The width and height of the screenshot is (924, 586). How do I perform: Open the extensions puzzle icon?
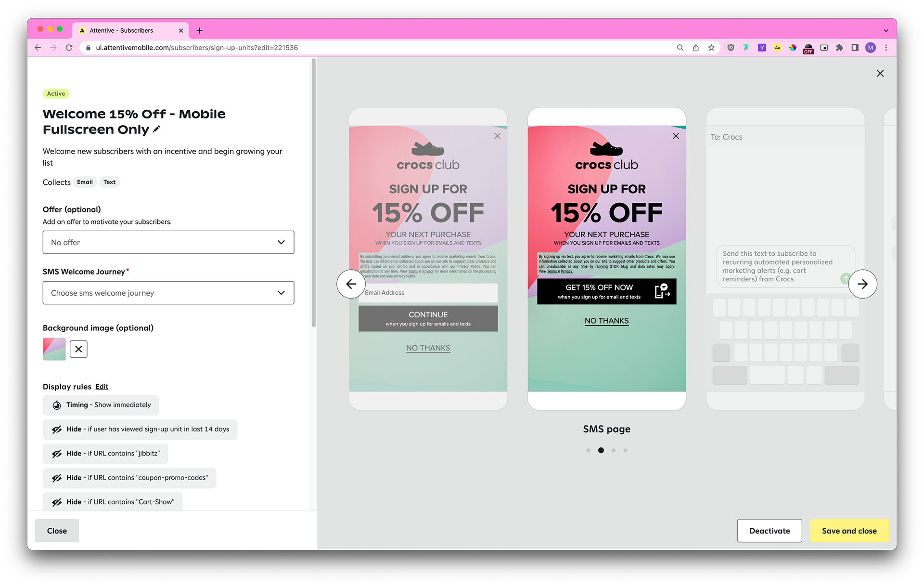839,48
